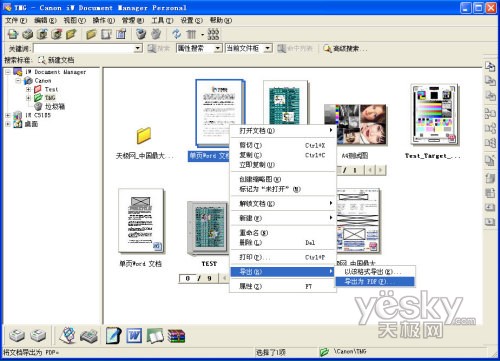The width and height of the screenshot is (500, 361).
Task: Open the small arrow beside the column layout icon
Action: pos(202,34)
